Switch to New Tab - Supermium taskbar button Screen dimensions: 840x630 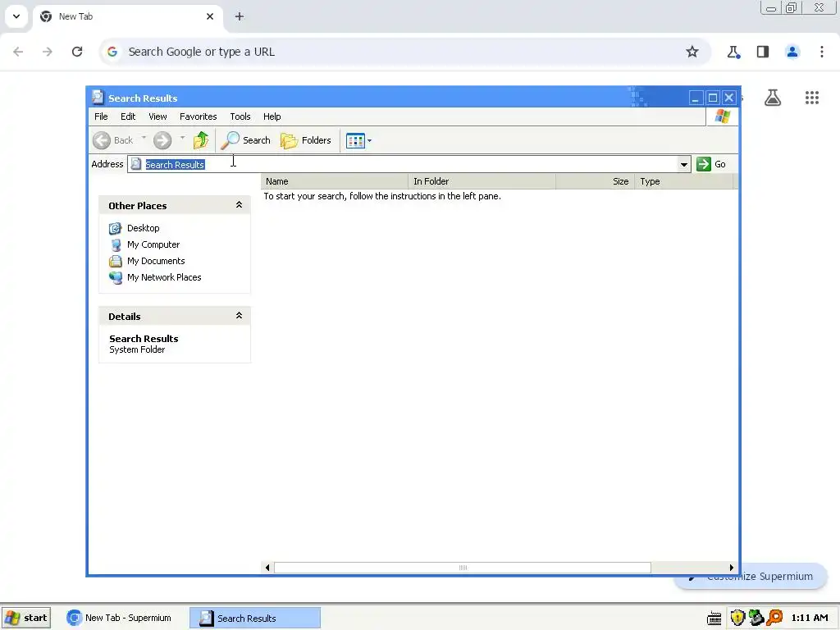pos(120,619)
